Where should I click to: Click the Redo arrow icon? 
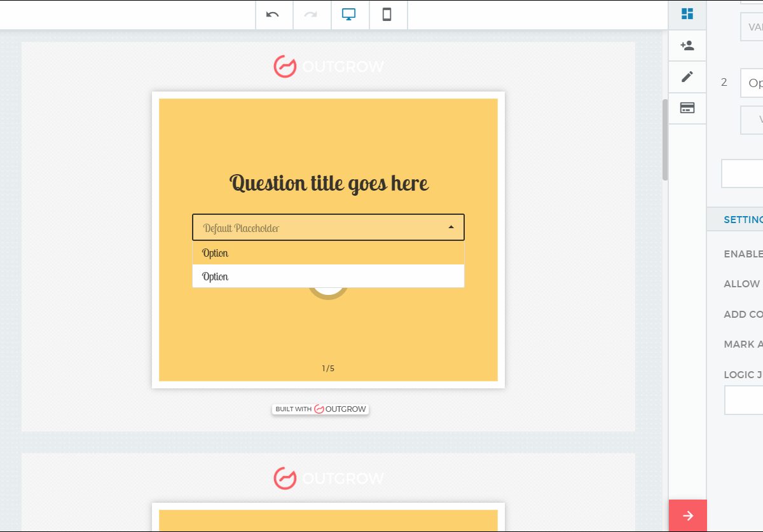pyautogui.click(x=311, y=15)
